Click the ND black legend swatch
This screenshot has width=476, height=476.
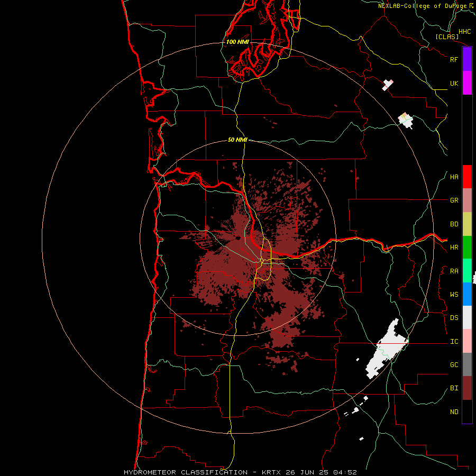[x=467, y=411]
